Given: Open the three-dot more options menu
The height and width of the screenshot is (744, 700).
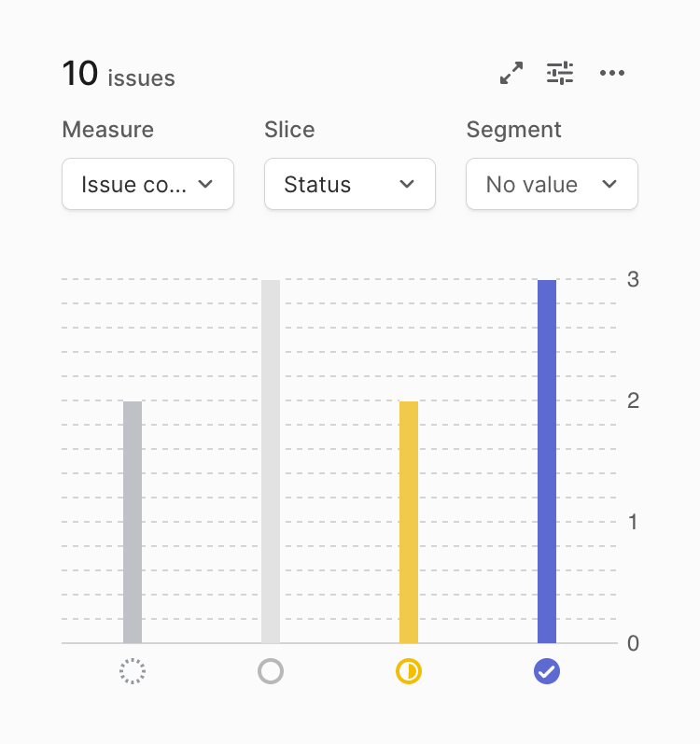Looking at the screenshot, I should coord(612,73).
